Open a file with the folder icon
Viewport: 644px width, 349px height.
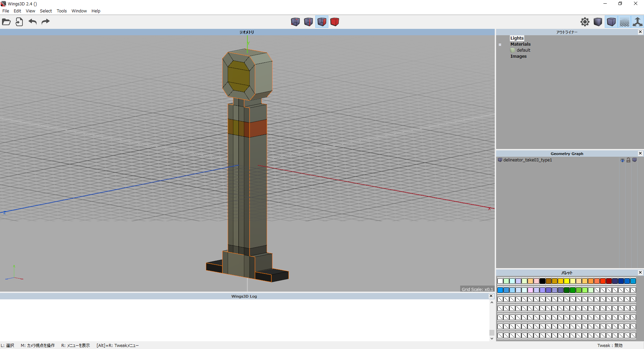pos(6,22)
